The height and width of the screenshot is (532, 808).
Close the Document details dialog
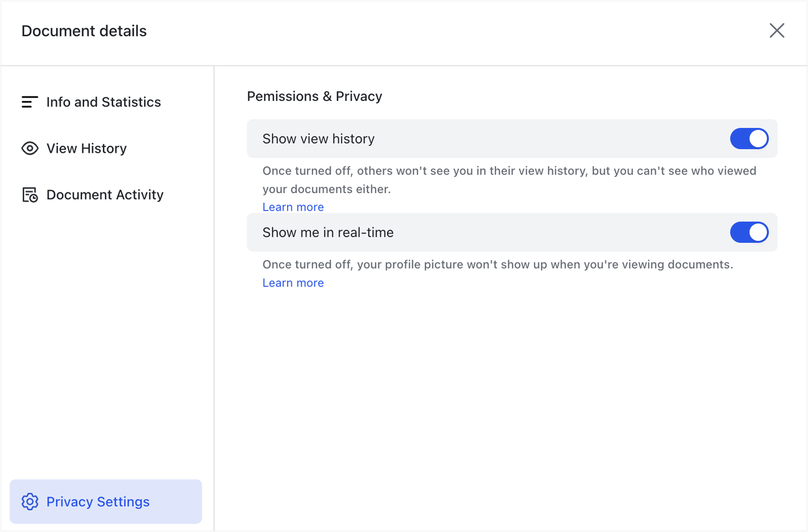tap(777, 30)
